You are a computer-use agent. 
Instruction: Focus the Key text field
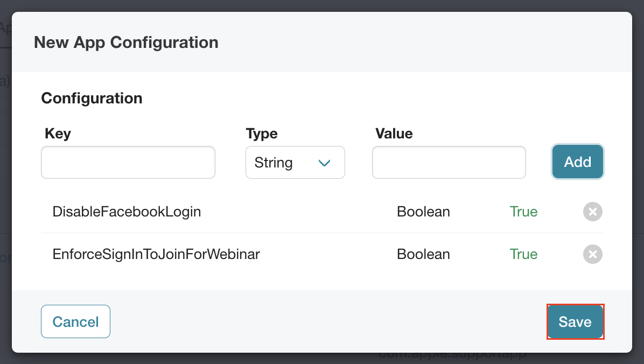point(128,162)
